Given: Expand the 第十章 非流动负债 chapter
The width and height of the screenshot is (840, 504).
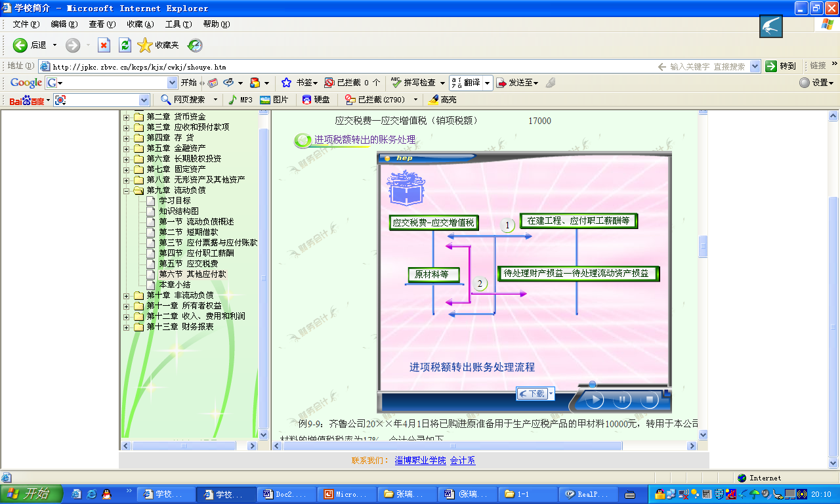Looking at the screenshot, I should tap(126, 295).
